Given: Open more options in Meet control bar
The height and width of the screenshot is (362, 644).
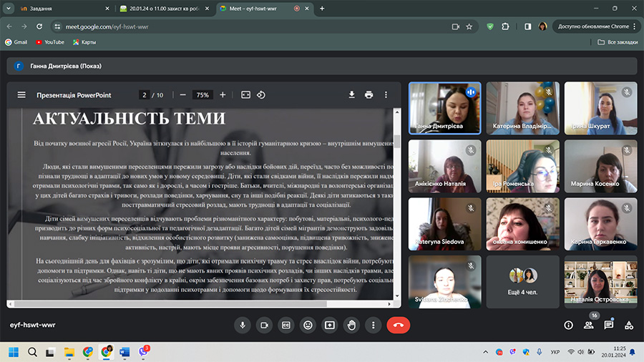Looking at the screenshot, I should point(373,325).
